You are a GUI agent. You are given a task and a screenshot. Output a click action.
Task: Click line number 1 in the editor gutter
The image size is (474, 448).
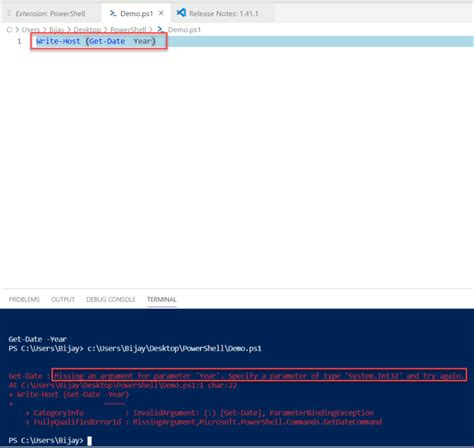click(19, 41)
